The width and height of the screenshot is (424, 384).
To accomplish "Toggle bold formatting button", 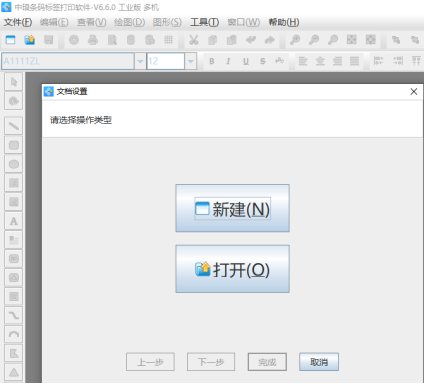I will (212, 61).
